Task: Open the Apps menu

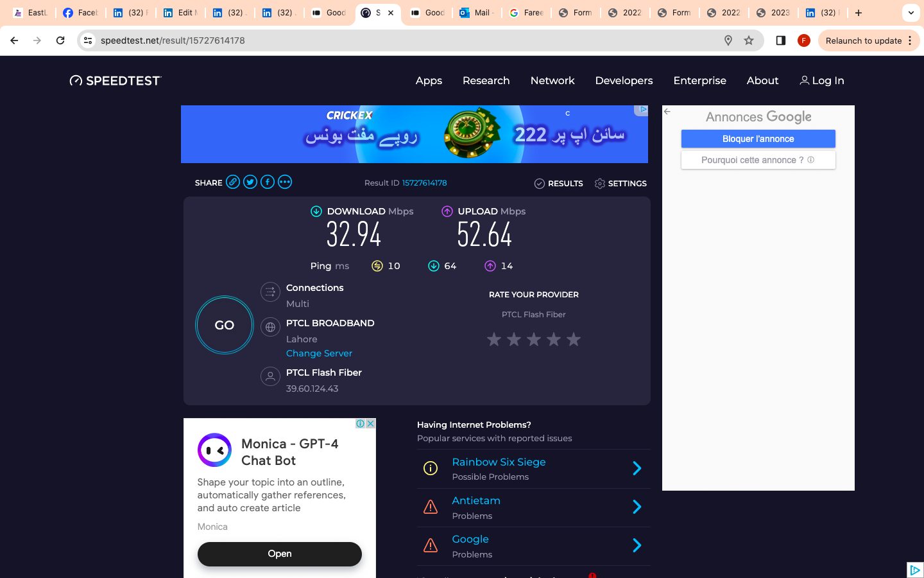Action: click(x=429, y=80)
